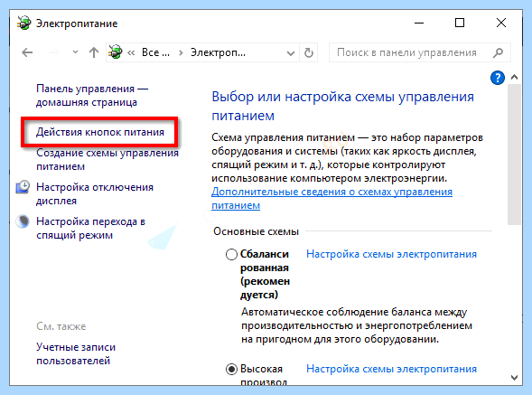The width and height of the screenshot is (532, 395).
Task: Expand the breadcrumb overflow chevron '«'
Action: click(x=131, y=53)
